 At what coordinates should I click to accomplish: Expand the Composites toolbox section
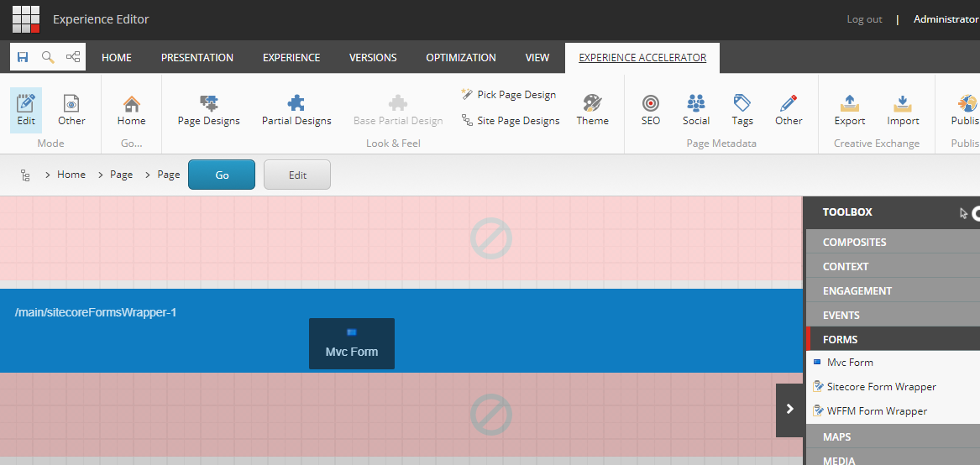pos(894,242)
